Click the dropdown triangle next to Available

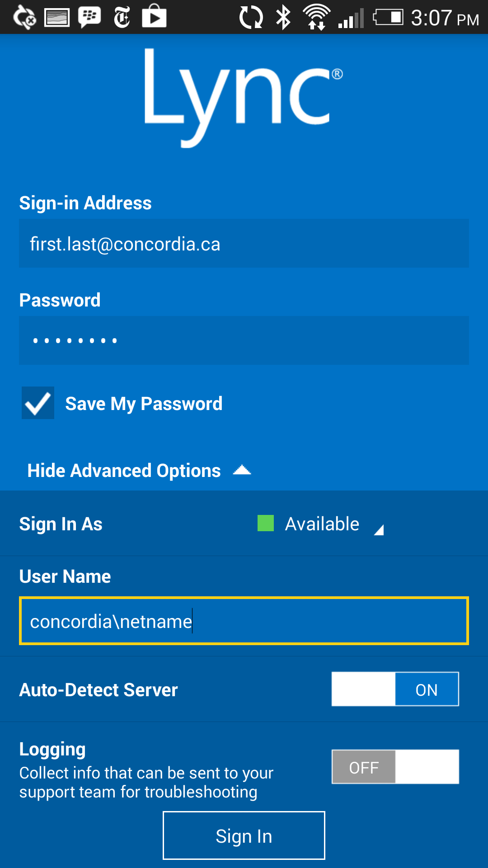pyautogui.click(x=379, y=529)
